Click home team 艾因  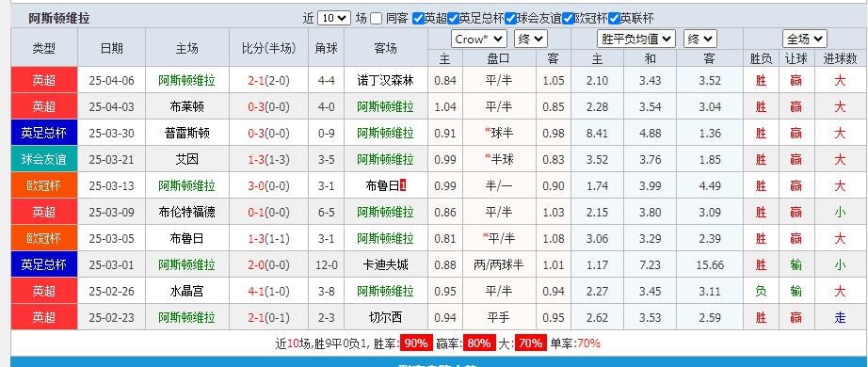(186, 159)
